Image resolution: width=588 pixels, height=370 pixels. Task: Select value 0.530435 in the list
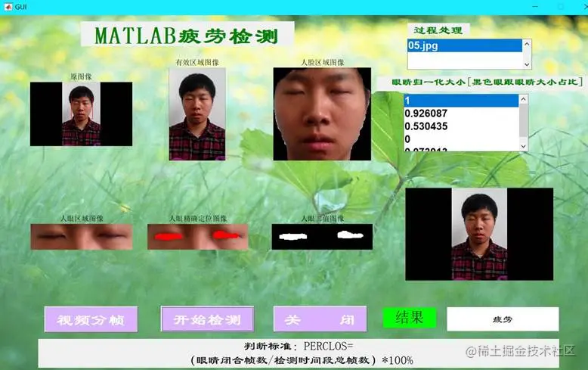tap(461, 126)
